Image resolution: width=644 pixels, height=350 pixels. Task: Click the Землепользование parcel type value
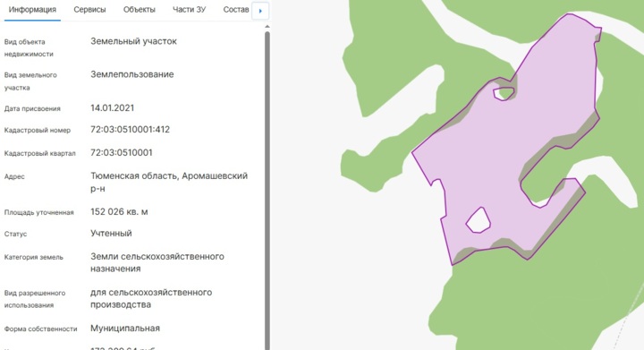pos(131,74)
